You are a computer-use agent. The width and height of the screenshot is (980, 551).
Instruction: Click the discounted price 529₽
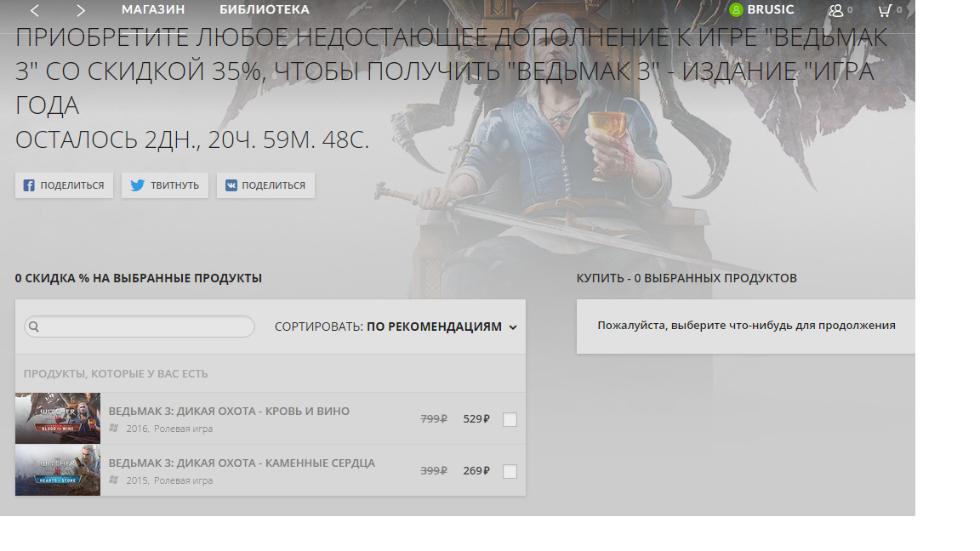point(476,418)
